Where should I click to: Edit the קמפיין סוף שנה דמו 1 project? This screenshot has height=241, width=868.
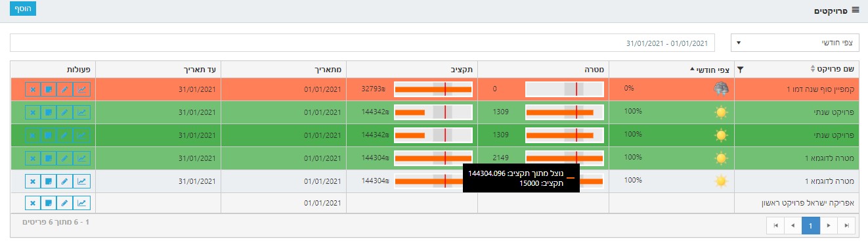coord(65,89)
